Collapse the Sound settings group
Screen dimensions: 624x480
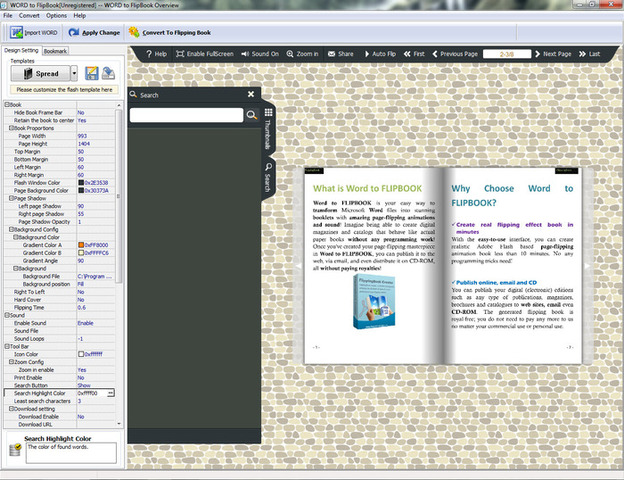click(7, 315)
